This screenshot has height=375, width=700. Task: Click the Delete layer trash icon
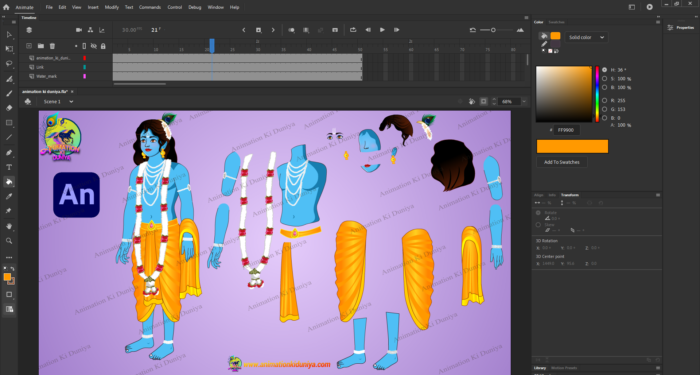click(x=52, y=46)
